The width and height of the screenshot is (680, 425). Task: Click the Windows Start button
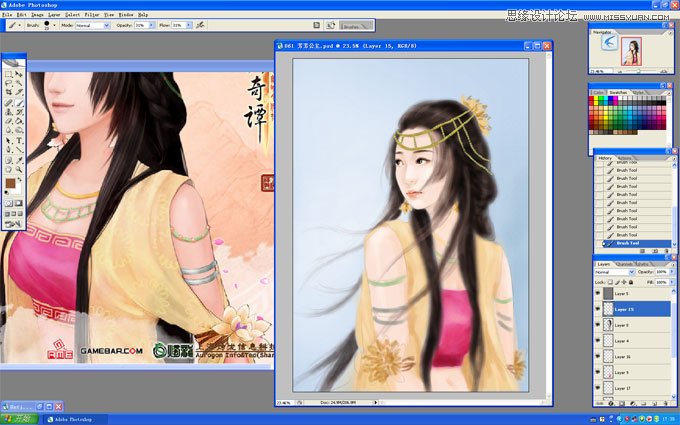(19, 419)
